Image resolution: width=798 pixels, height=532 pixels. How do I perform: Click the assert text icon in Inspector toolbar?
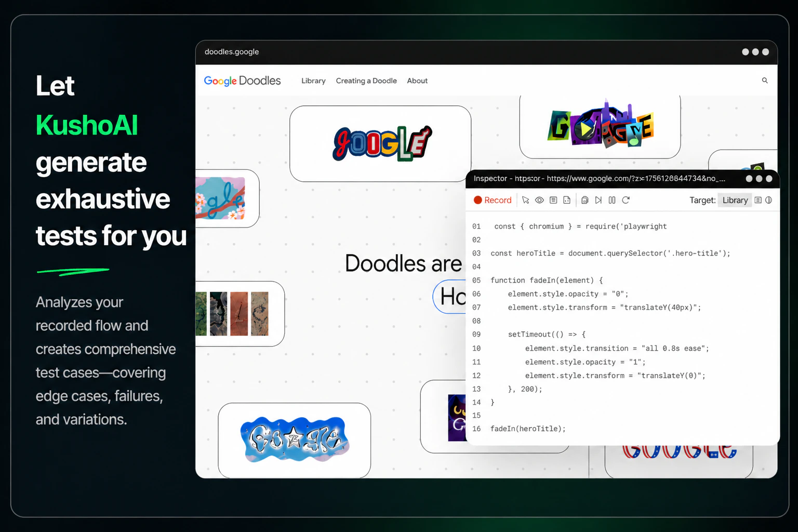553,200
